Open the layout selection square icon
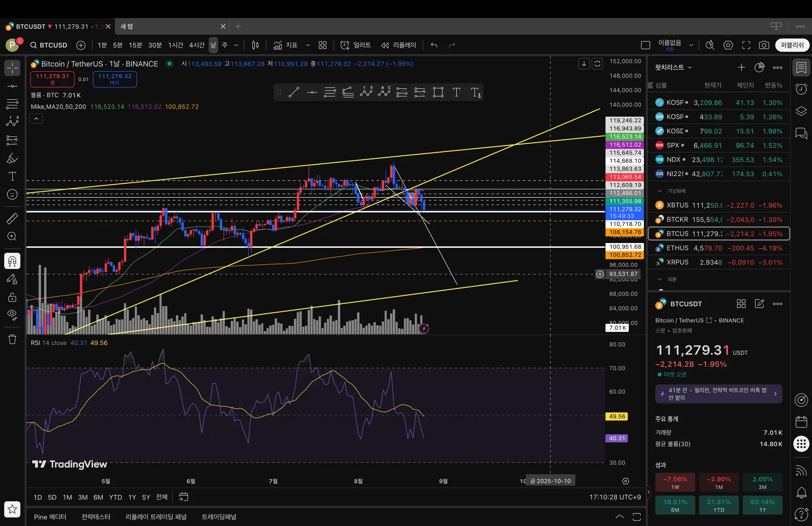812x526 pixels. [646, 45]
